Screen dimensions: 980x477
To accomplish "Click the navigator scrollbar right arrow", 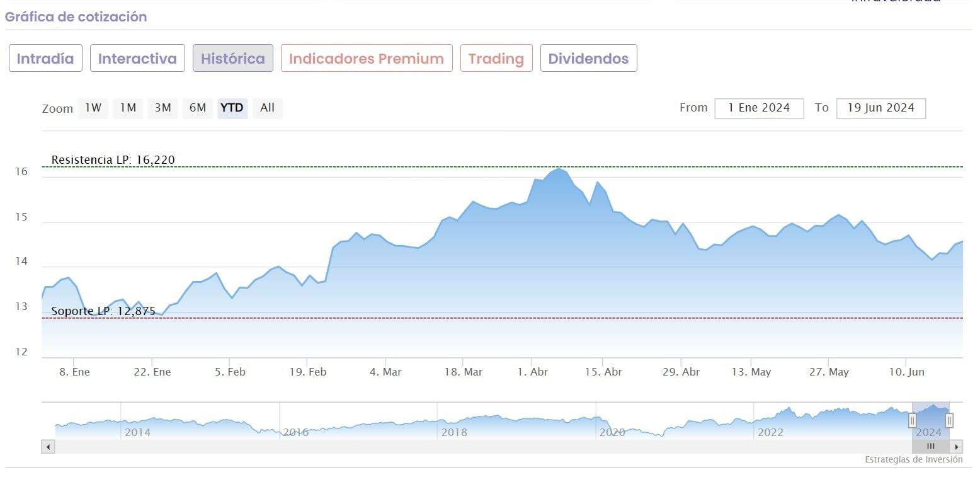I will click(x=957, y=447).
